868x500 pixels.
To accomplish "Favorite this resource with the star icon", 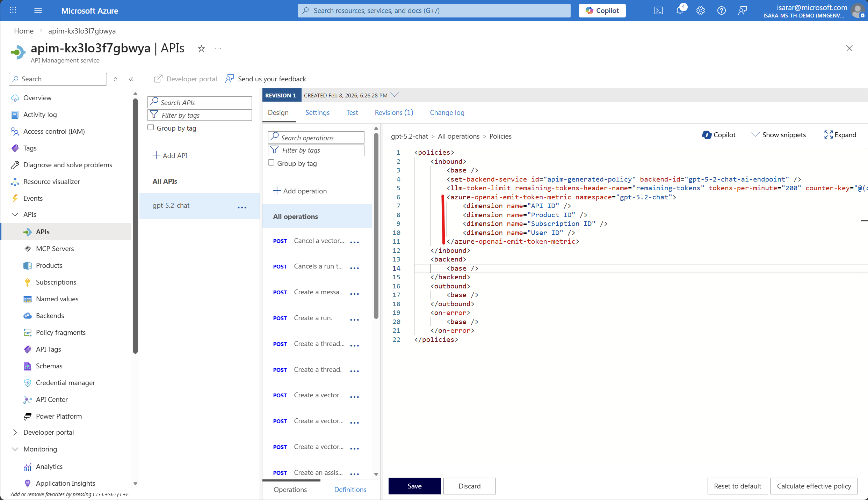I will tap(201, 49).
